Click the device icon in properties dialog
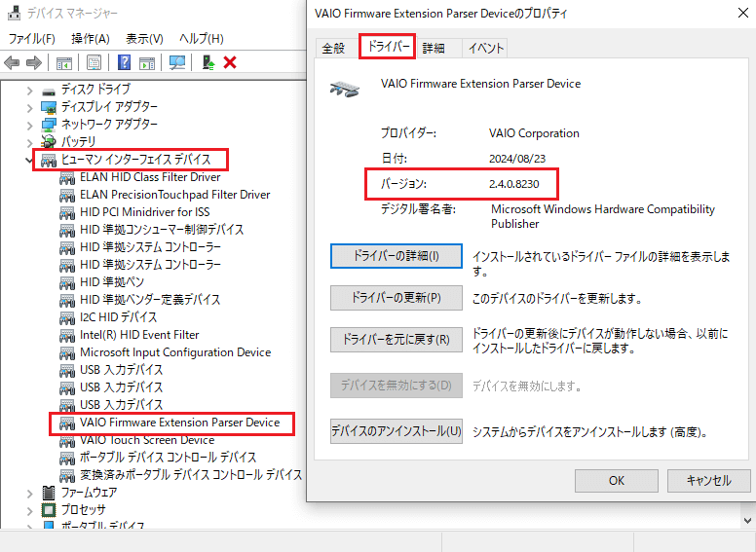 click(x=345, y=90)
